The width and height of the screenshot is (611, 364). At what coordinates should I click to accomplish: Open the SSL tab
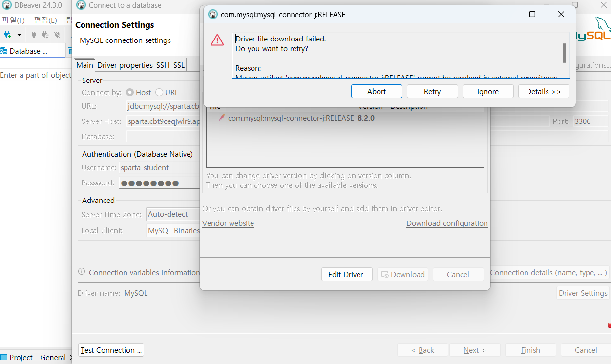(x=179, y=65)
